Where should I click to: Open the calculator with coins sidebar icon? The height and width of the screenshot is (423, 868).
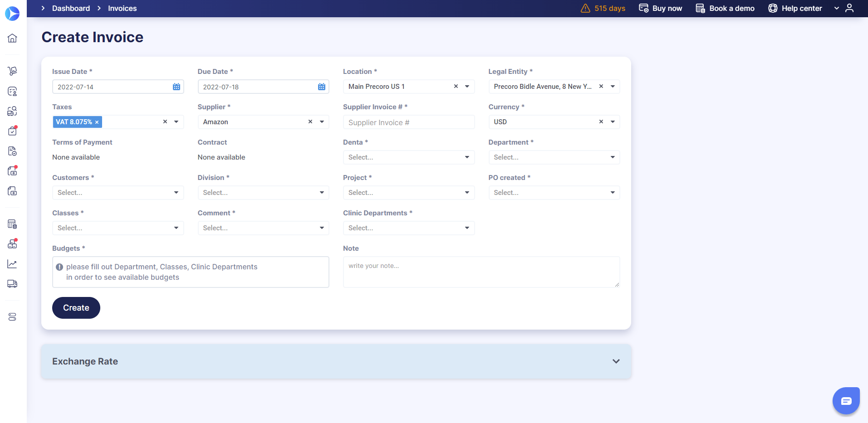coord(12,224)
